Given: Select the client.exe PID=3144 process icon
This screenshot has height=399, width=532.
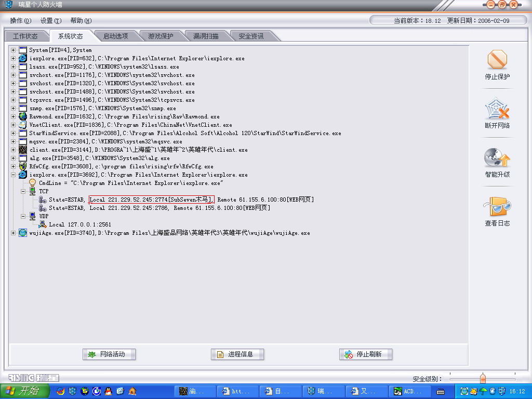Looking at the screenshot, I should (23, 150).
